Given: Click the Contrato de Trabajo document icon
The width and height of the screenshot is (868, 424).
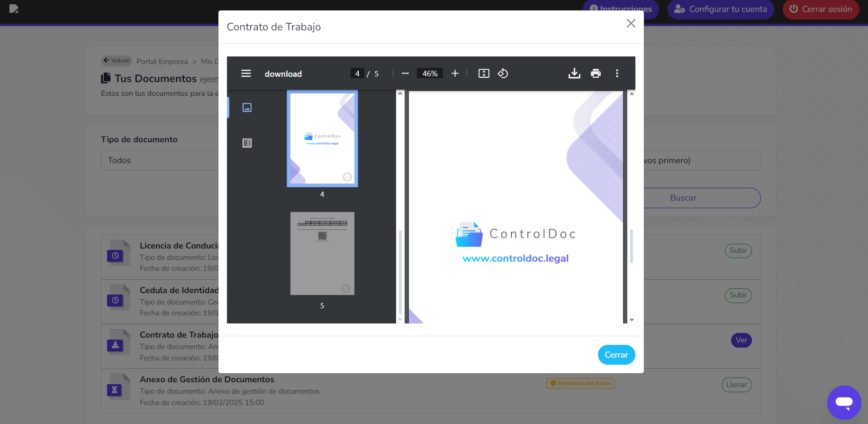Looking at the screenshot, I should [118, 341].
